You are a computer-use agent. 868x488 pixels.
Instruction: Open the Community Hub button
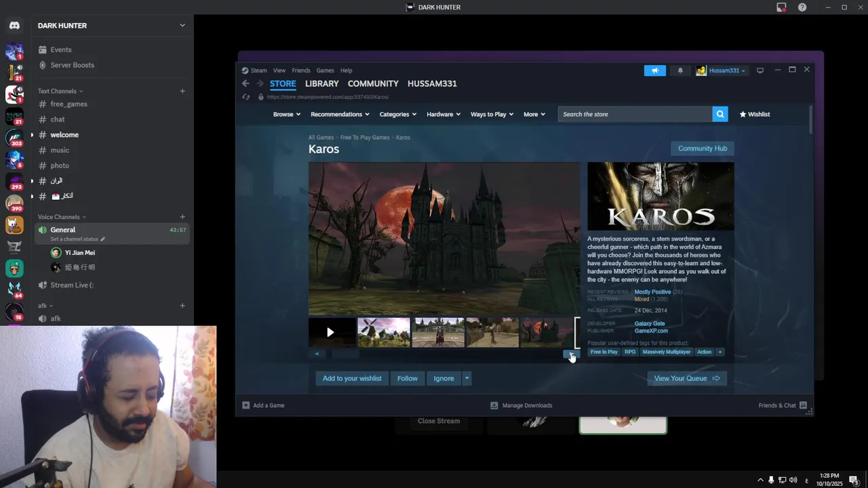point(703,148)
